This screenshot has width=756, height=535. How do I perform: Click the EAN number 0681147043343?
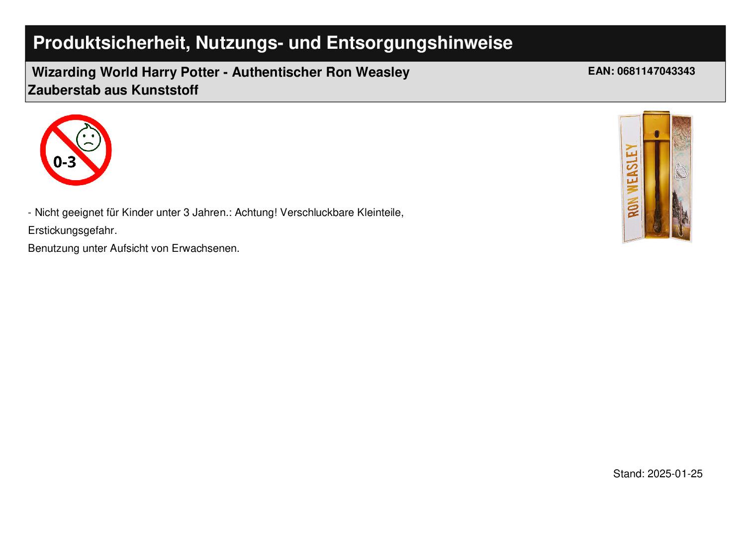(656, 71)
